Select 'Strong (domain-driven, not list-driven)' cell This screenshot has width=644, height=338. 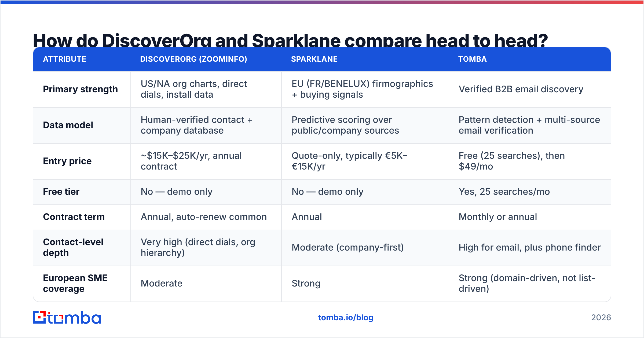(x=530, y=284)
